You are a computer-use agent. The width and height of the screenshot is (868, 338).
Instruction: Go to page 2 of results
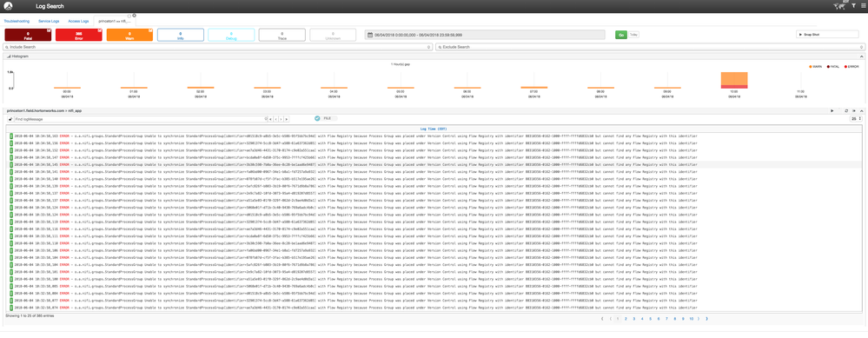(x=626, y=319)
